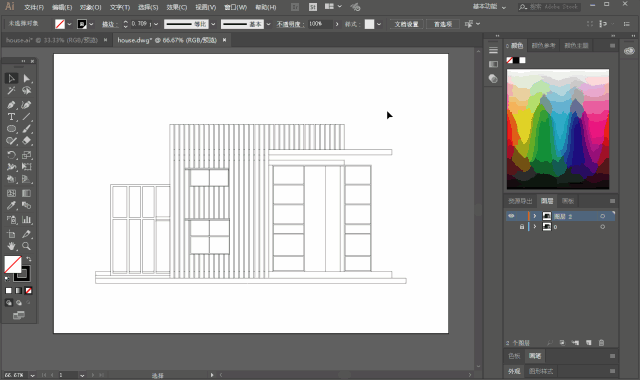640x380 pixels.
Task: Open the stroke color dropdown in control bar
Action: pos(91,24)
